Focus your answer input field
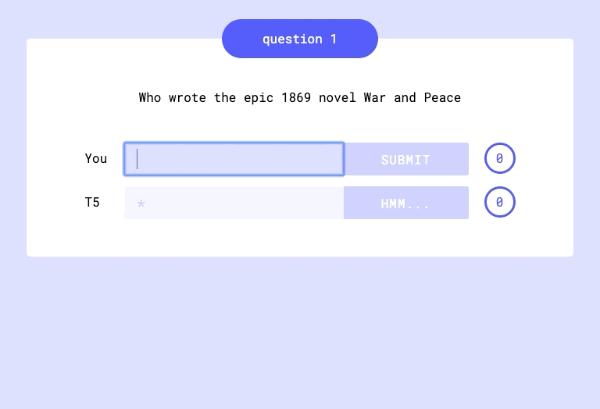The height and width of the screenshot is (409, 600). tap(234, 159)
